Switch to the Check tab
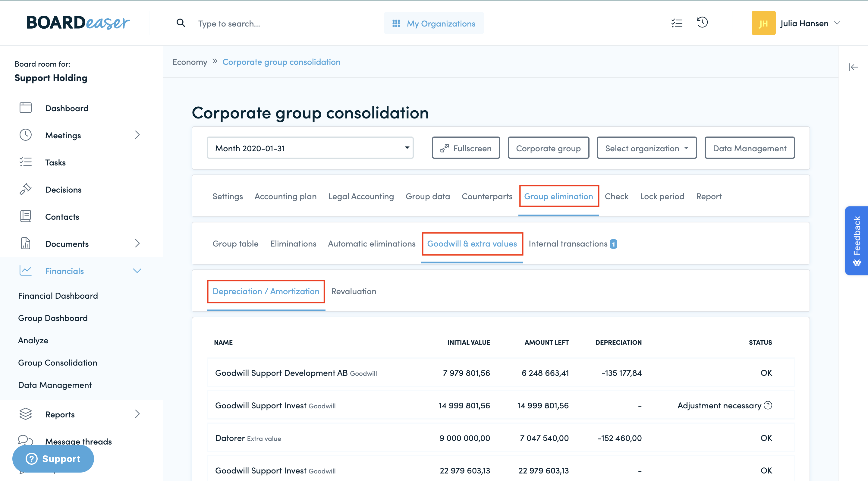Viewport: 868px width, 481px height. pyautogui.click(x=616, y=196)
